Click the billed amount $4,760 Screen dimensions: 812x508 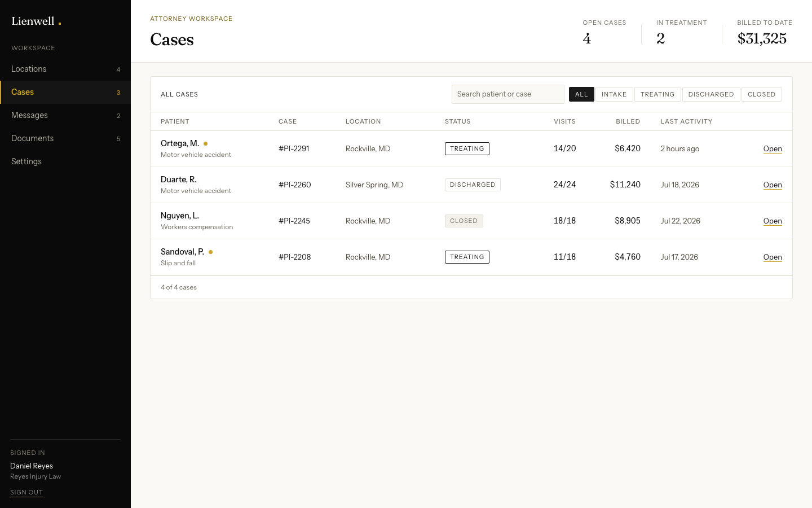pyautogui.click(x=628, y=257)
